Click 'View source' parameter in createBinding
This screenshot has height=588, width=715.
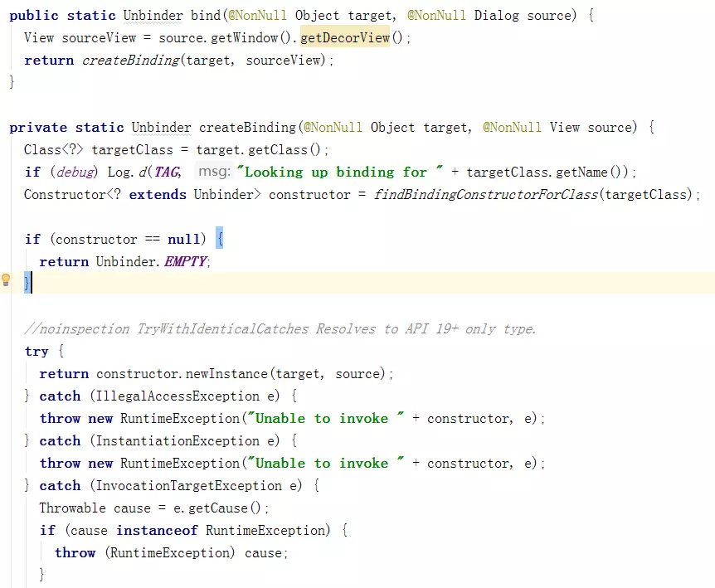coord(591,127)
